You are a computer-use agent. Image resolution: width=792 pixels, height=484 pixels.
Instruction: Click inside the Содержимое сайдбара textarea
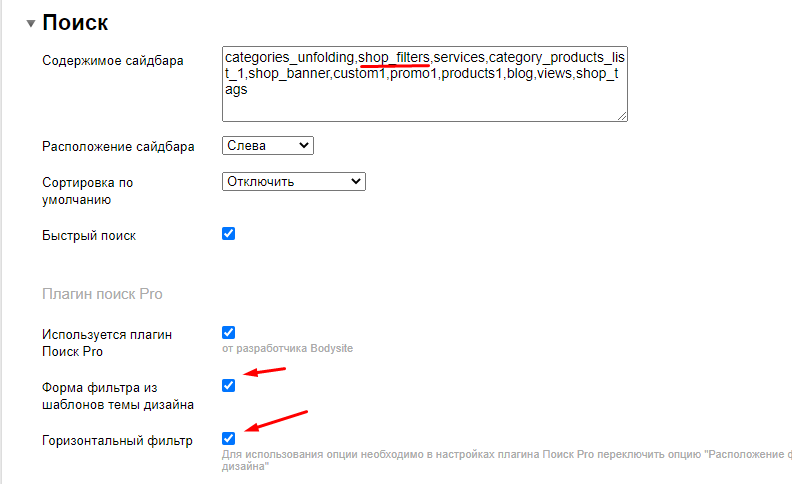tap(424, 105)
